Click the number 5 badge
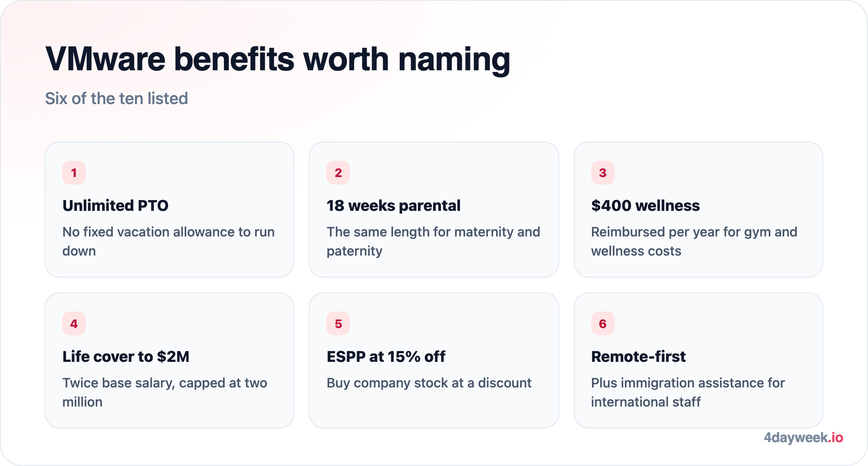868x466 pixels. point(338,324)
